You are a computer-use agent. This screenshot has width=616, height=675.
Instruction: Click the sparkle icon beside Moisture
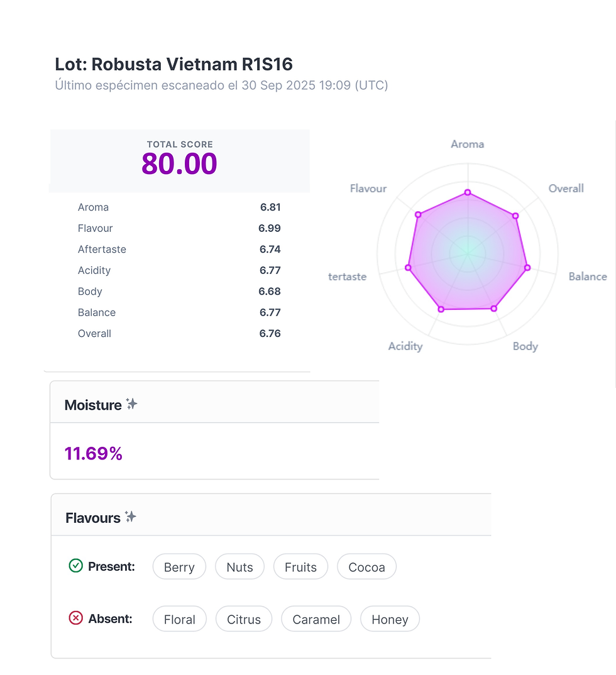pyautogui.click(x=131, y=404)
